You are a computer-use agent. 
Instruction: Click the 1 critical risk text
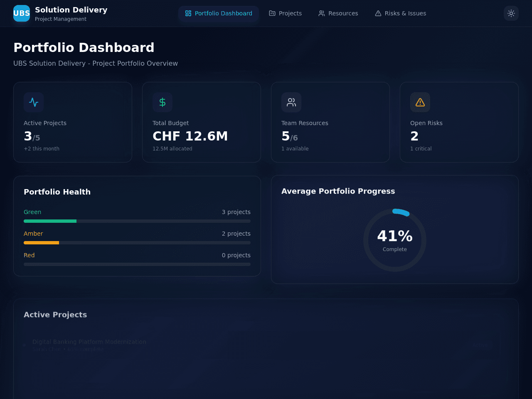[x=421, y=149]
